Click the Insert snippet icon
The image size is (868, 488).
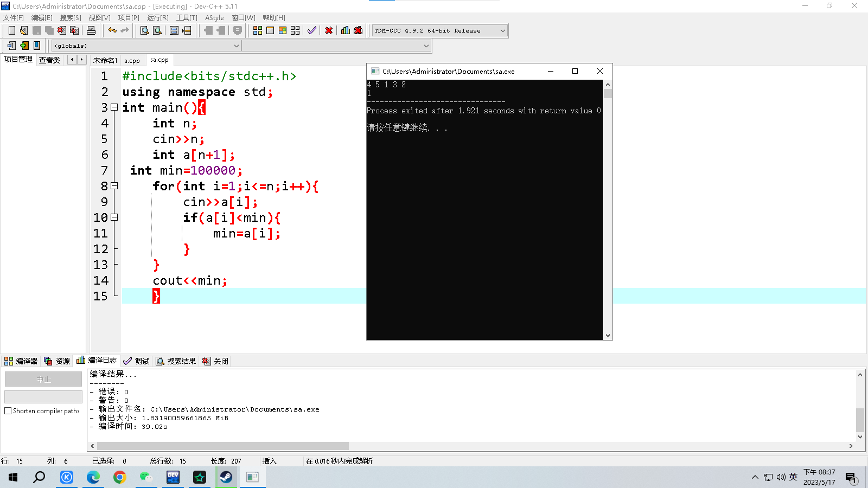(11, 46)
